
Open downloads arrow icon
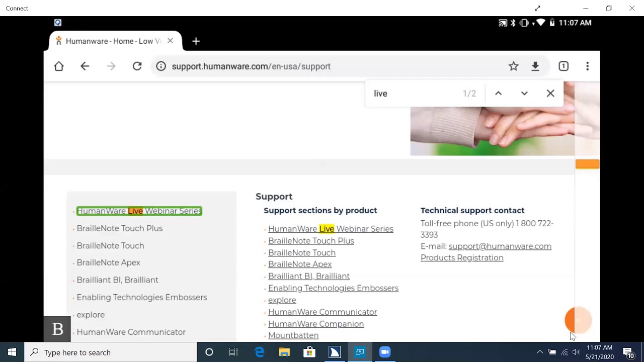point(535,66)
